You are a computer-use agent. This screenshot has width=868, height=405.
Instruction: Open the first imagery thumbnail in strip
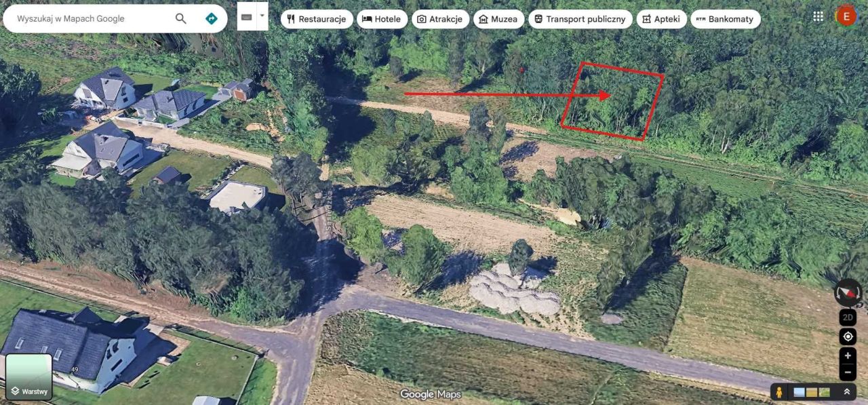pyautogui.click(x=799, y=392)
